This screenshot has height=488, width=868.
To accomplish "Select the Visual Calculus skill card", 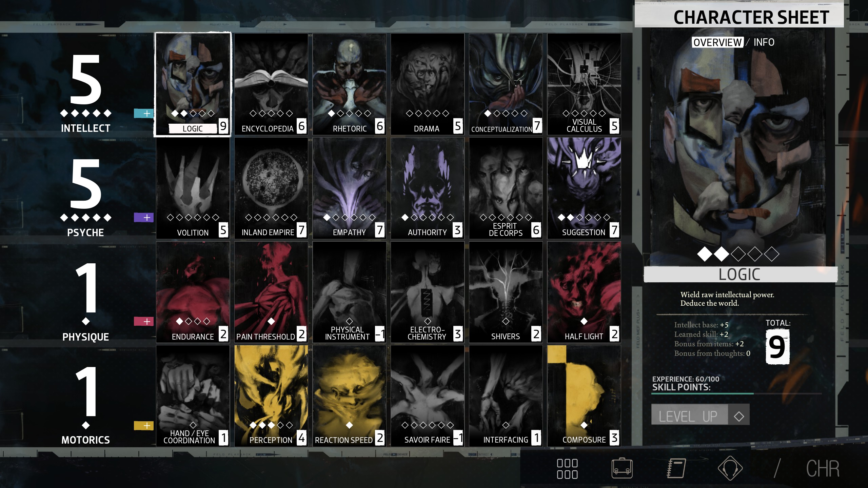I will click(x=584, y=84).
